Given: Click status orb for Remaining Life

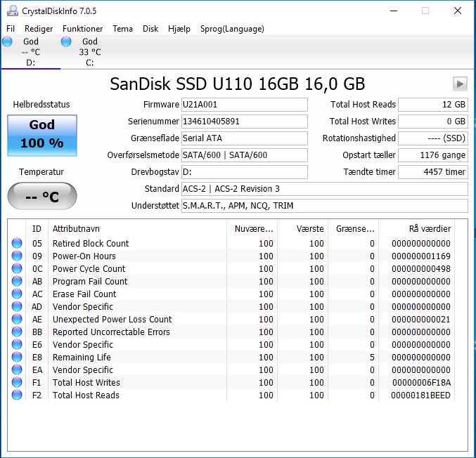Looking at the screenshot, I should click(17, 357).
